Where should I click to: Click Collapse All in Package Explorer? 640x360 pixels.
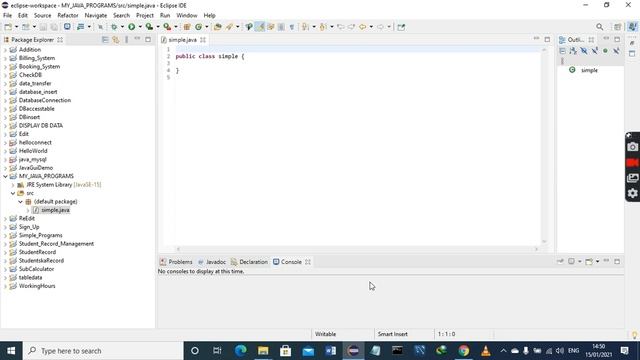105,40
